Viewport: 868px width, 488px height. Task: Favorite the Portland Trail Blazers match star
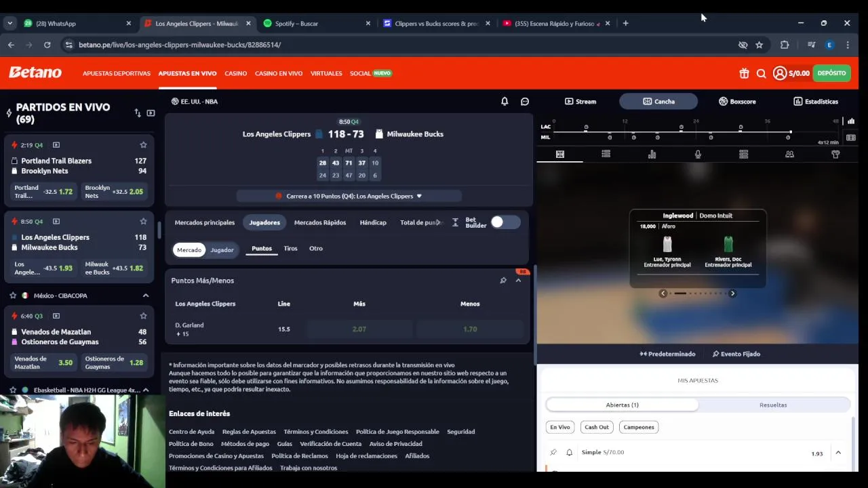tap(143, 145)
